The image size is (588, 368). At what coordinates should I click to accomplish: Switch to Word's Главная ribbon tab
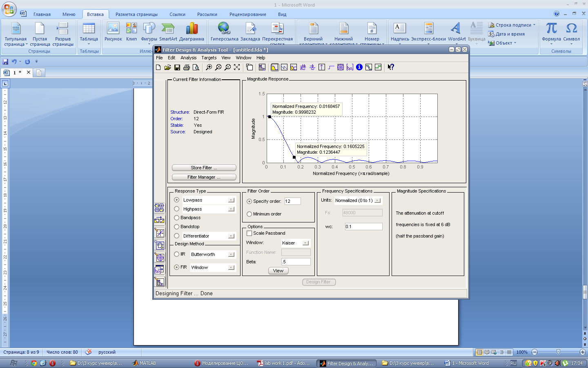point(42,14)
